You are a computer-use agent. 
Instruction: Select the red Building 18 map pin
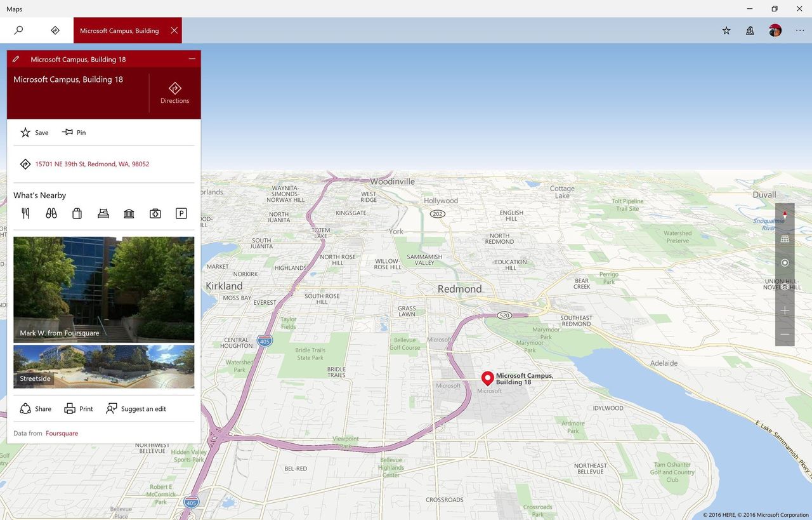tap(487, 378)
